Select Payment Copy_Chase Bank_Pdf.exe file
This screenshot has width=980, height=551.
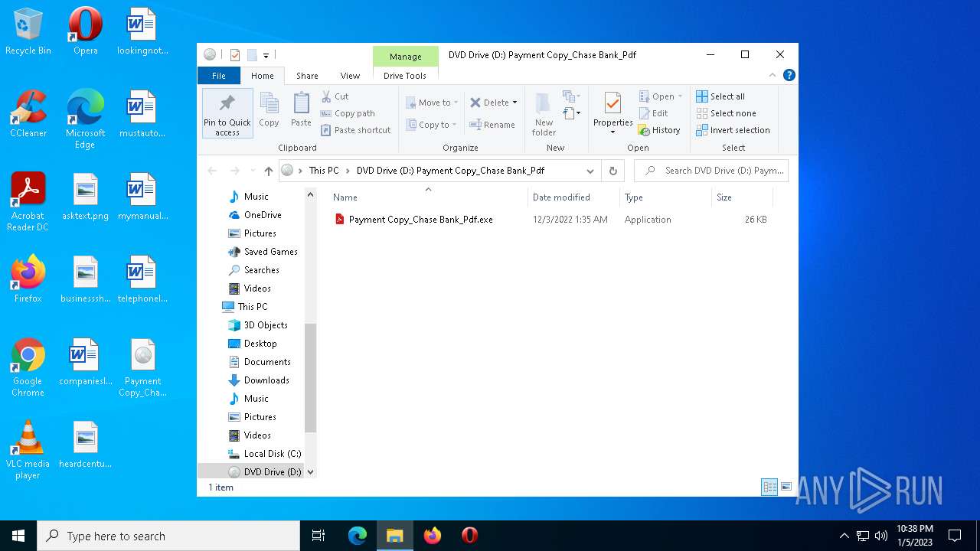click(x=420, y=220)
